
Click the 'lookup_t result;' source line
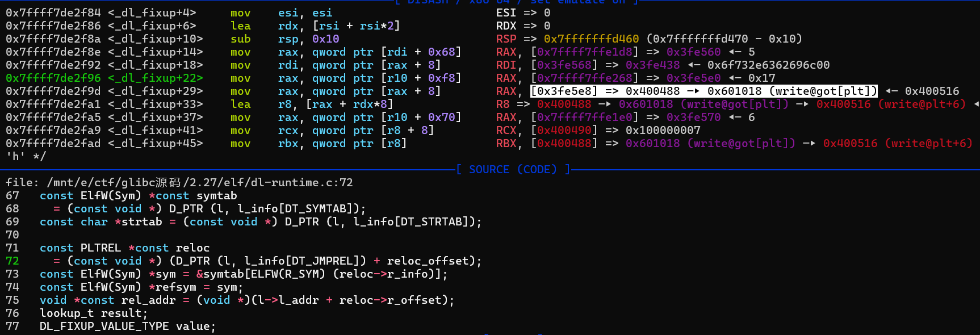point(94,313)
